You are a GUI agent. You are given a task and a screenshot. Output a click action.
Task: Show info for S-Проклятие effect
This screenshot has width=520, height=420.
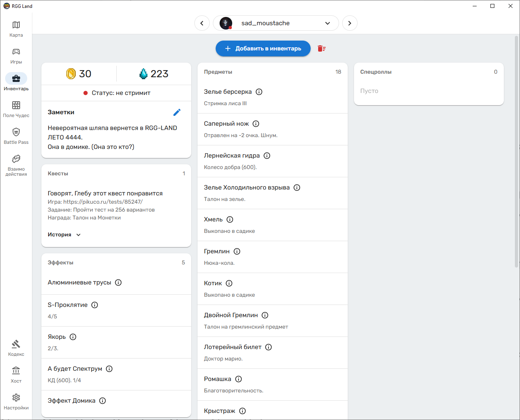(x=95, y=305)
